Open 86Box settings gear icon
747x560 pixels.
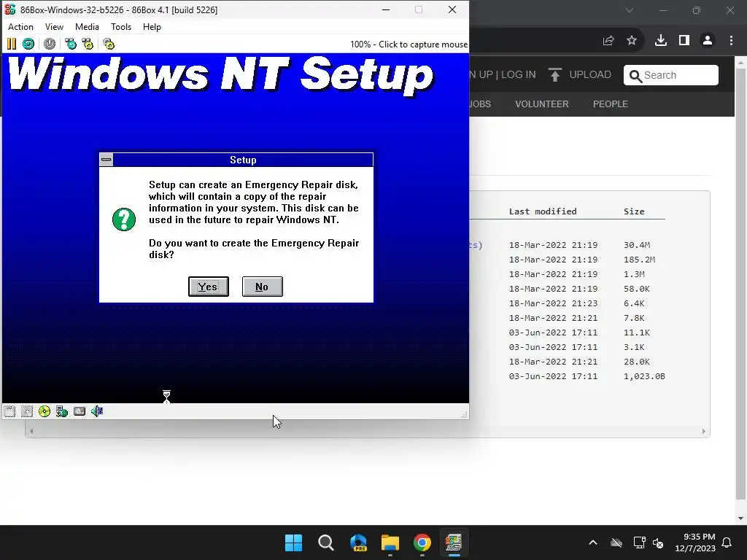click(109, 44)
